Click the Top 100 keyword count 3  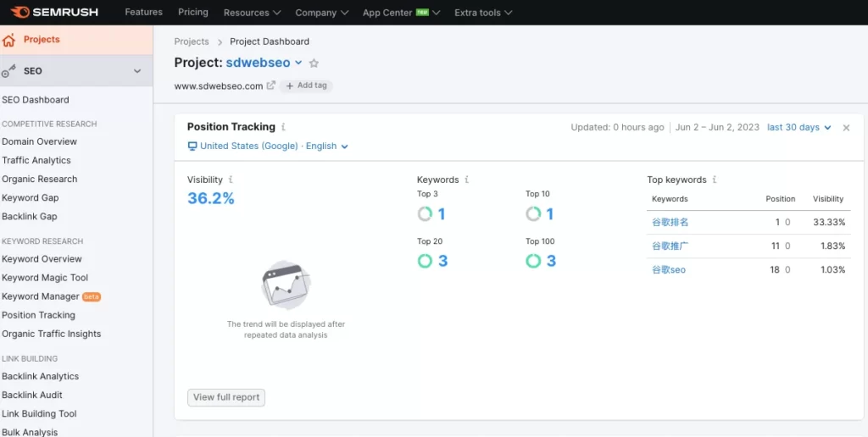point(551,261)
